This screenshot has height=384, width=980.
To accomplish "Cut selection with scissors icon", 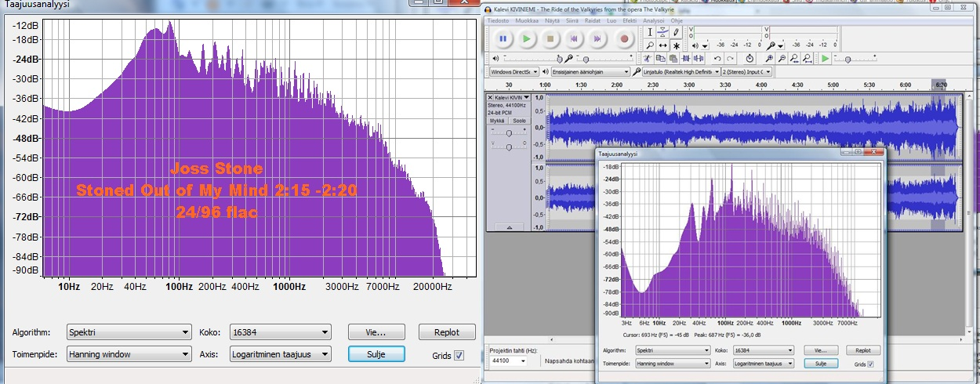I will (x=647, y=59).
